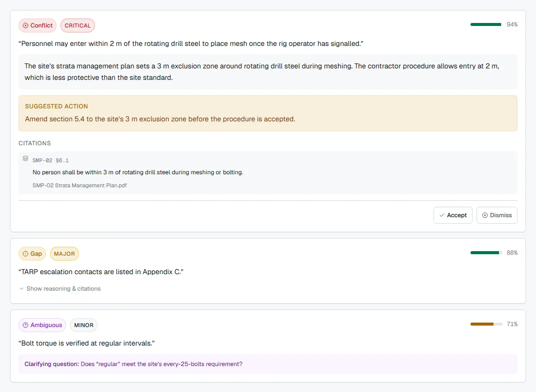This screenshot has width=536, height=392.
Task: Click the 71% confidence value
Action: point(512,324)
